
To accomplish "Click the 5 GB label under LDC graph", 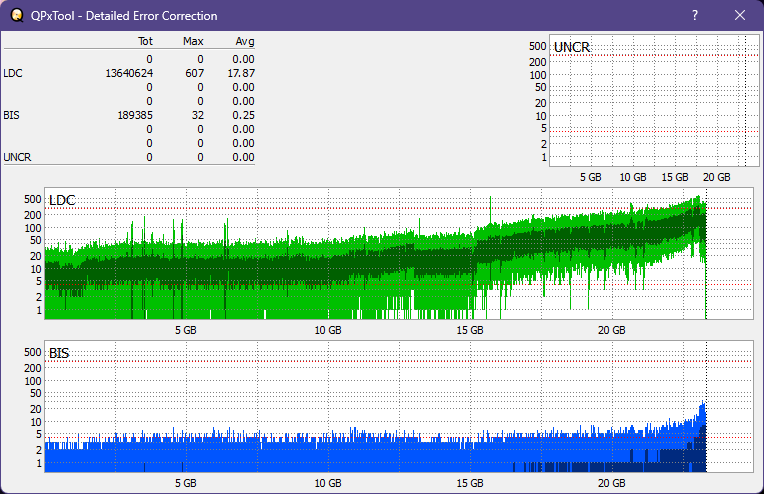I will coord(186,330).
